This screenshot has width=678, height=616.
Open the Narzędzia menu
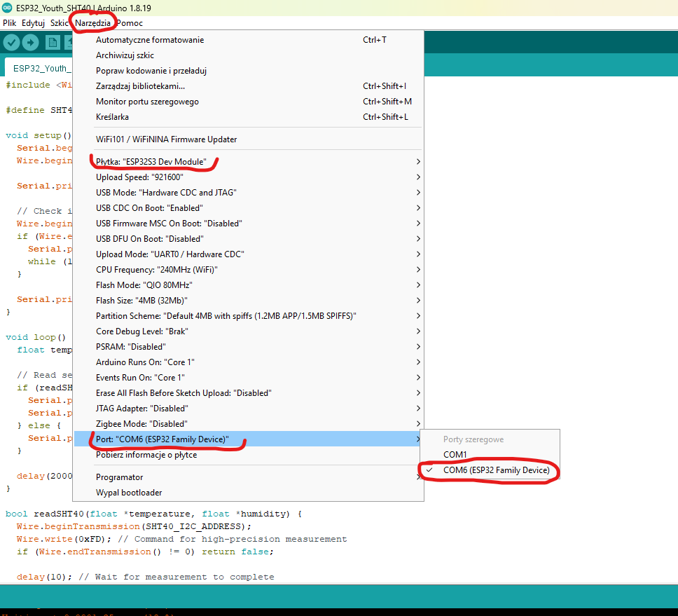point(92,23)
